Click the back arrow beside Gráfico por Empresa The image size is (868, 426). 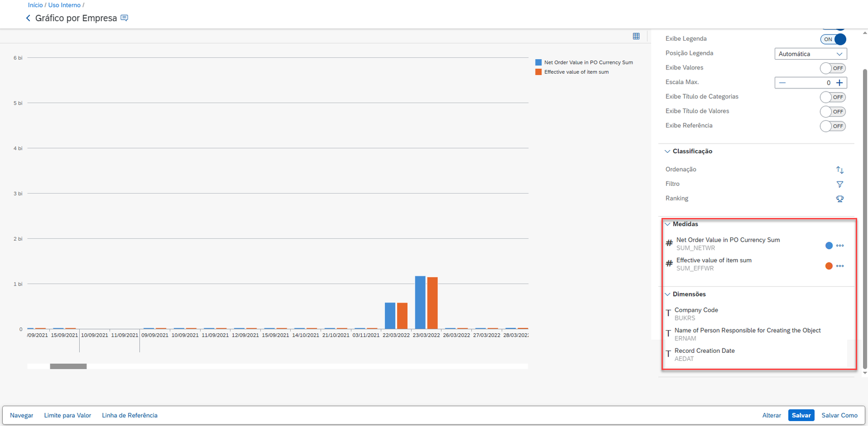click(x=28, y=18)
